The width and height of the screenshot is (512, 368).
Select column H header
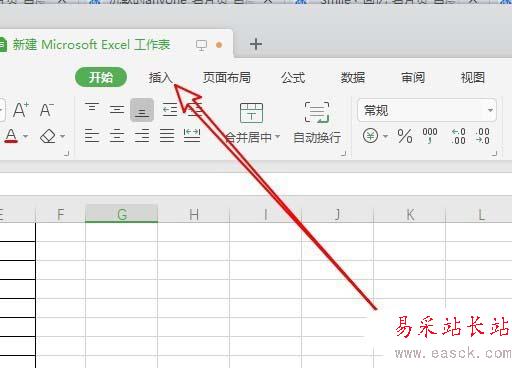click(194, 214)
